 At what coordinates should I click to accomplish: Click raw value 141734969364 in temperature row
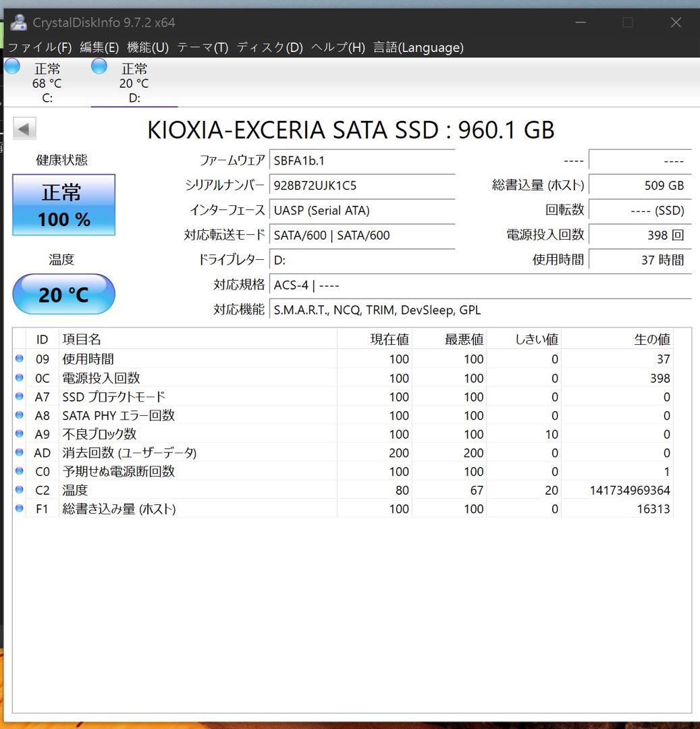coord(630,490)
